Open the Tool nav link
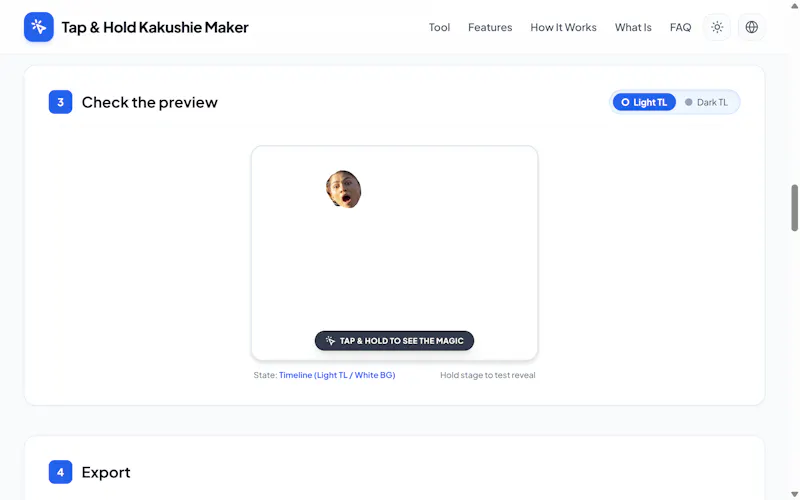800x500 pixels. 439,28
